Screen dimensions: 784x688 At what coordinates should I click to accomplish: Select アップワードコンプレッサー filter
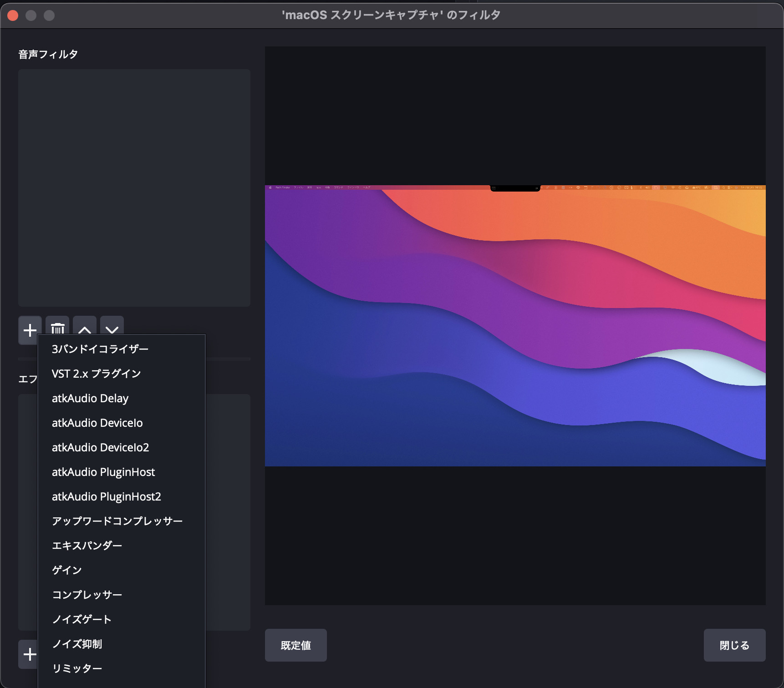[x=117, y=521]
